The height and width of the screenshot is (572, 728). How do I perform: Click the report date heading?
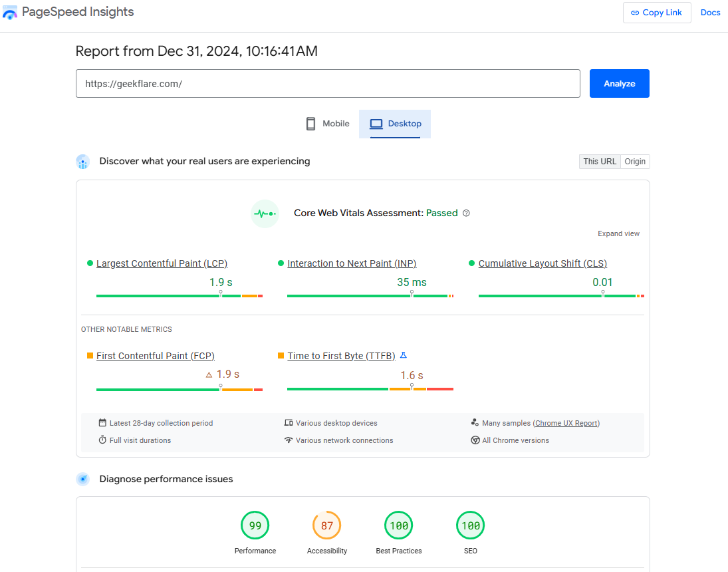tap(196, 51)
